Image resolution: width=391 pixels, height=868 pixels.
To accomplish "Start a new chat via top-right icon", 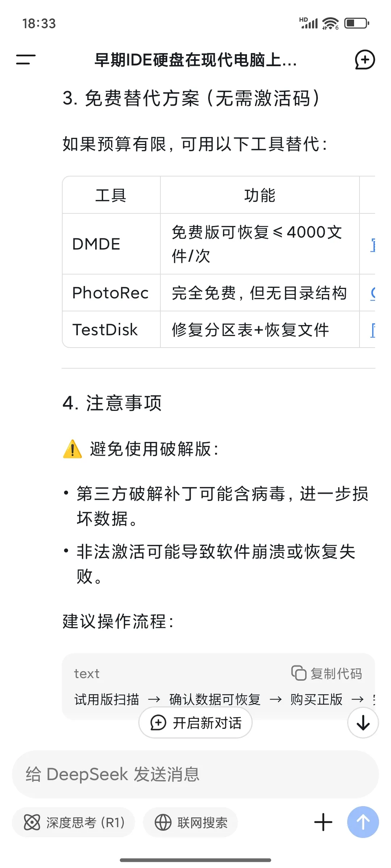I will pos(365,60).
